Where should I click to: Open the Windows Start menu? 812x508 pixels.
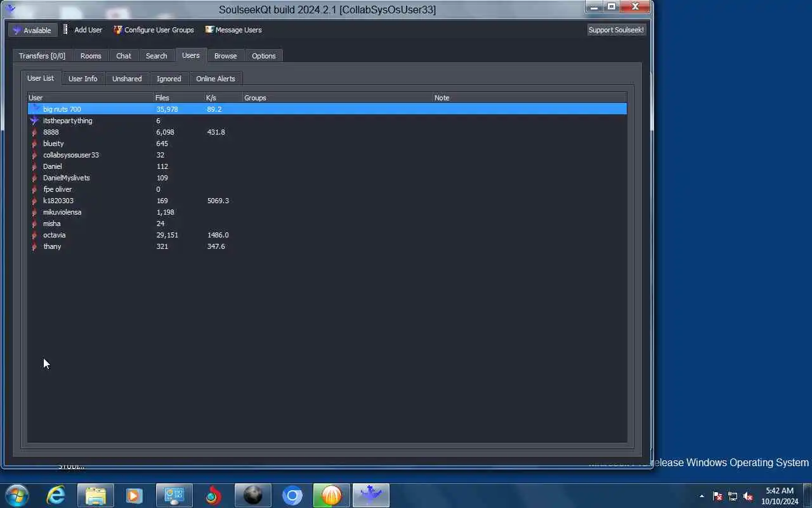(17, 495)
